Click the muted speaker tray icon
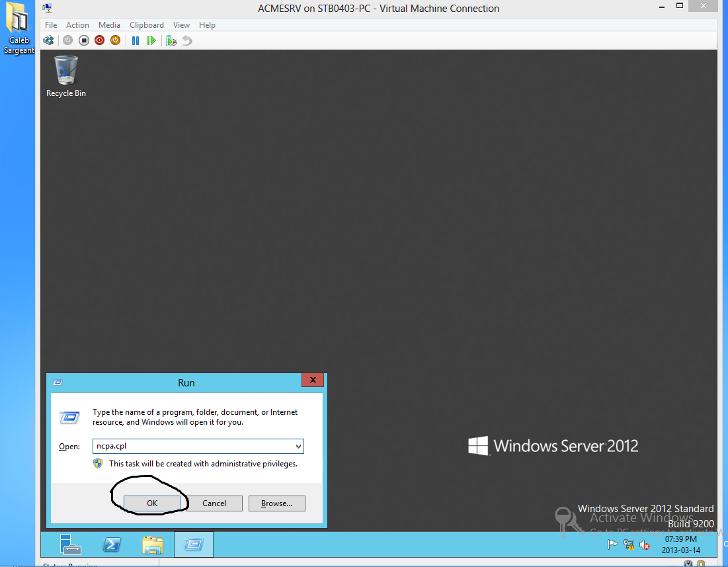The image size is (728, 567). pyautogui.click(x=645, y=545)
